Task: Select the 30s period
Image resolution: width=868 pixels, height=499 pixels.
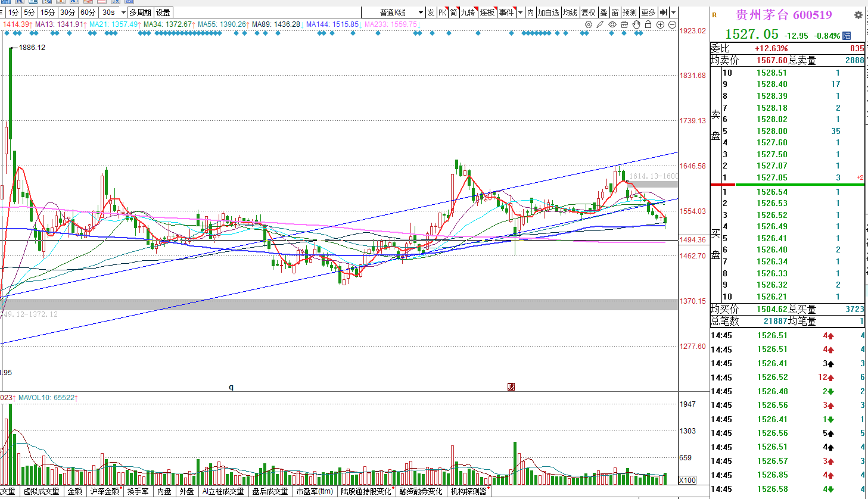Action: [108, 12]
